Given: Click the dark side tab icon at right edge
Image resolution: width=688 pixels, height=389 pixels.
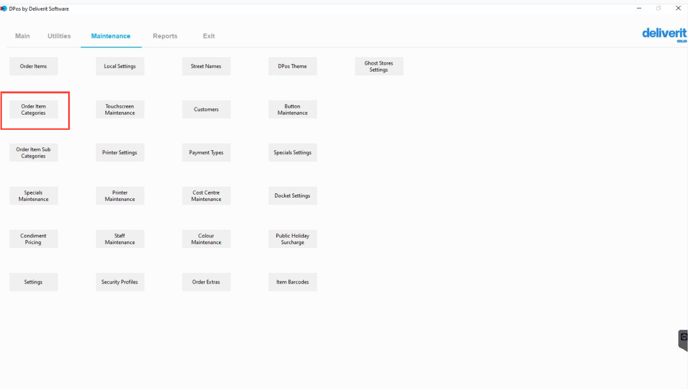Looking at the screenshot, I should click(683, 340).
